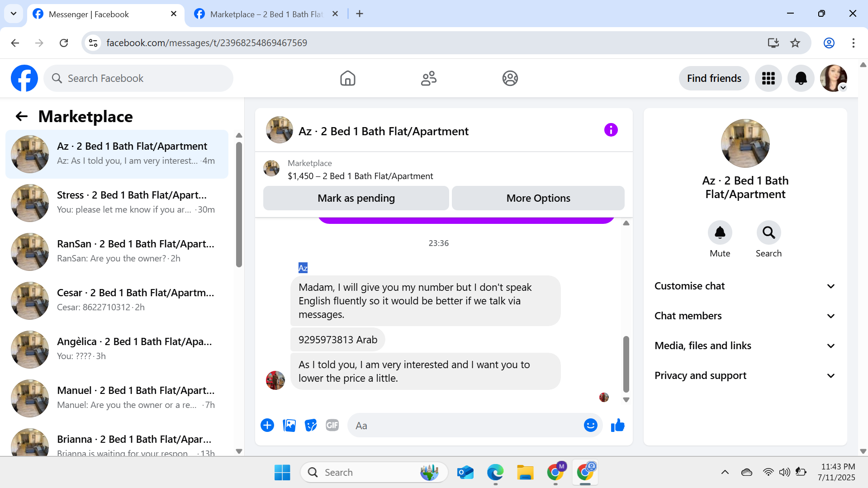Screen dimensions: 868x488
Task: Expand Privacy and support section
Action: tap(745, 375)
